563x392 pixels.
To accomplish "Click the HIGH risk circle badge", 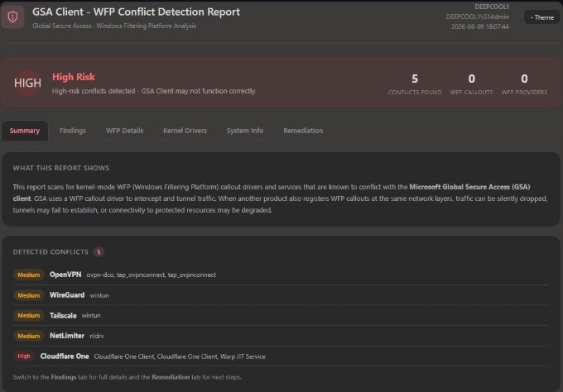I will 27,83.
